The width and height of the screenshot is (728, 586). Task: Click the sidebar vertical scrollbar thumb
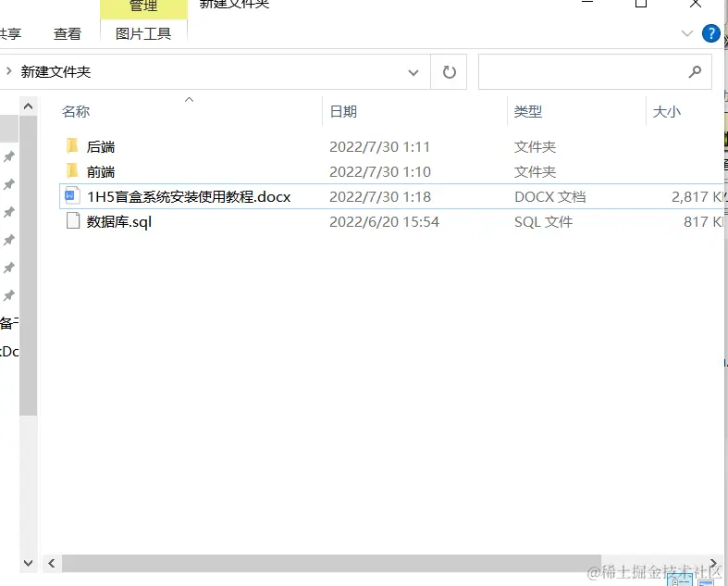(x=28, y=266)
